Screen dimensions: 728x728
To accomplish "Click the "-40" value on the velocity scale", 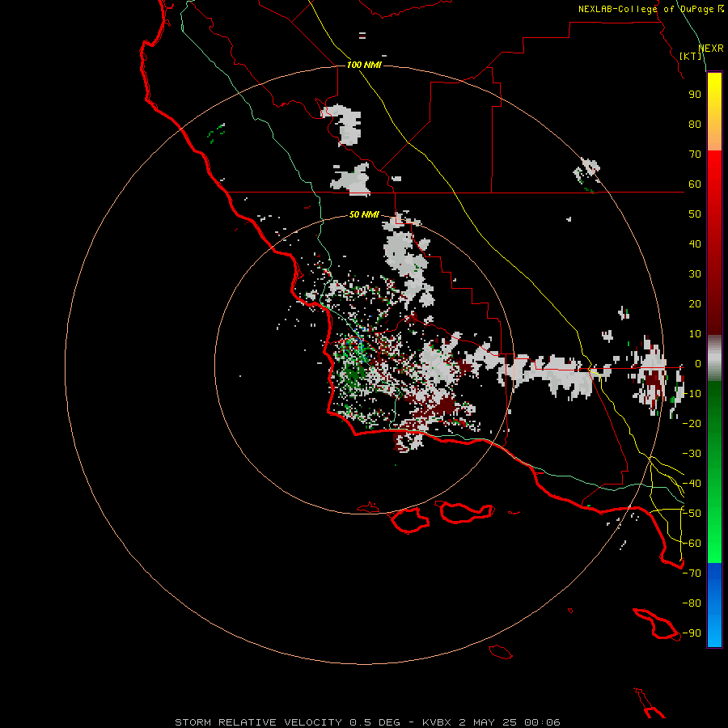I will 692,484.
